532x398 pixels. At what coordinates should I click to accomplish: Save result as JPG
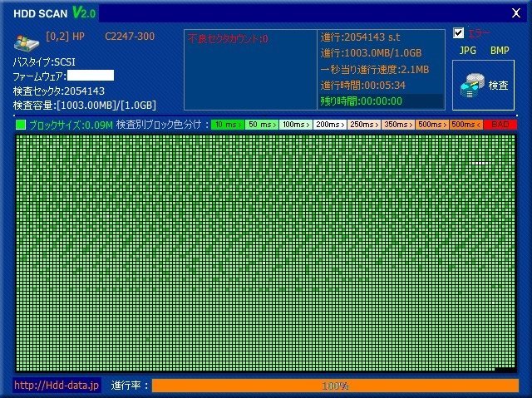coord(467,51)
